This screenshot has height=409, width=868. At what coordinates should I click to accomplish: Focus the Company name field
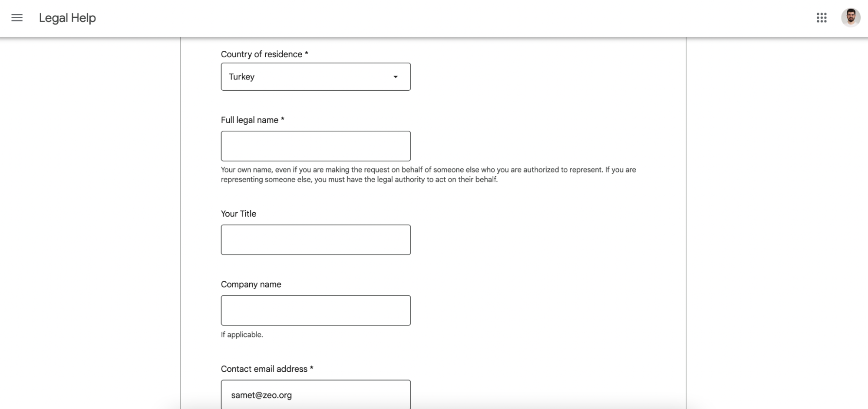click(x=316, y=310)
